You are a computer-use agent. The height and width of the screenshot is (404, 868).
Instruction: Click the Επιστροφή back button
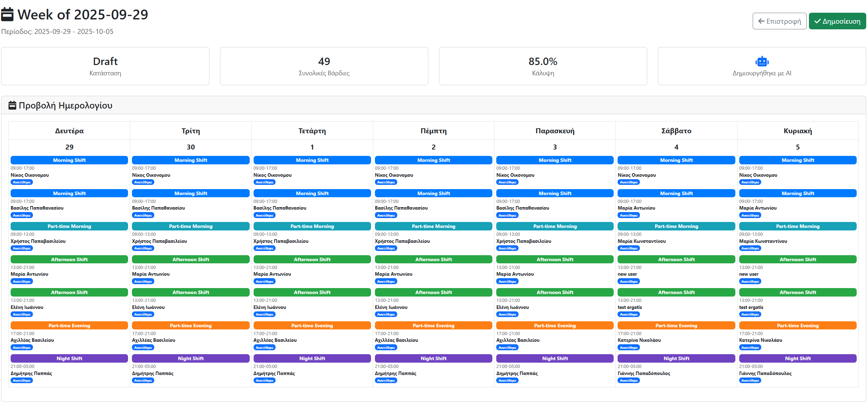tap(779, 21)
